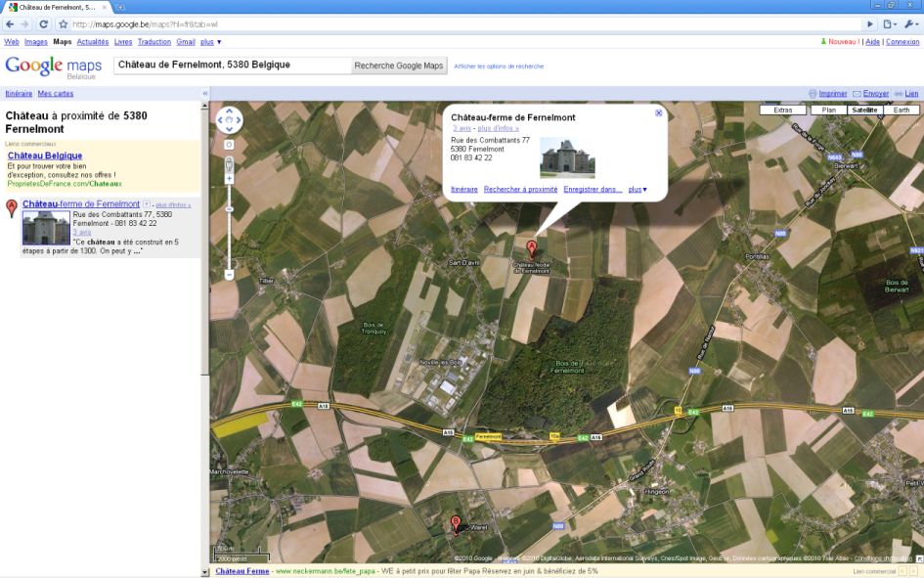924x578 pixels.
Task: Expand the plus dropdown in the top bar
Action: (211, 42)
